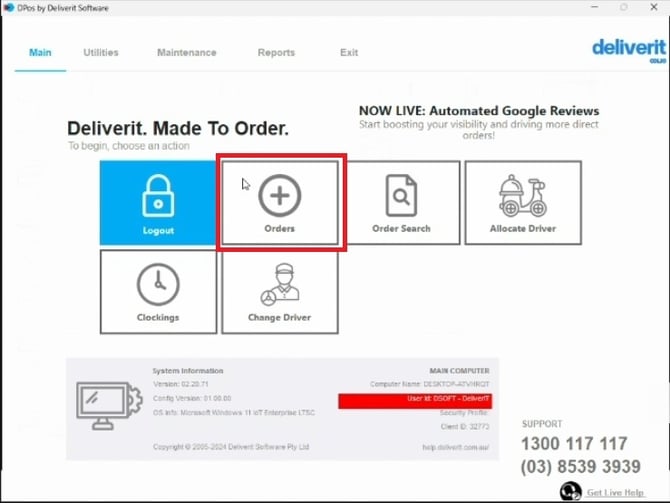670x503 pixels.
Task: Click the Security Profile entry
Action: (464, 413)
